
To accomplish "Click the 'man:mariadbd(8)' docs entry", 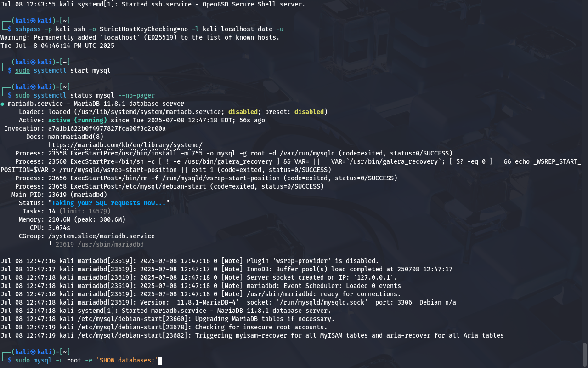I will 76,137.
